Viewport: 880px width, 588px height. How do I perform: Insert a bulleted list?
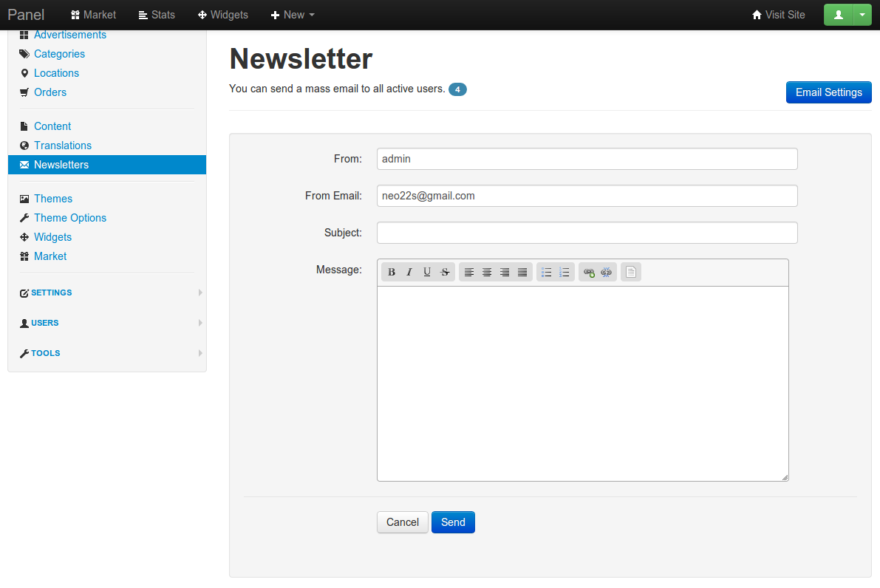click(x=547, y=273)
